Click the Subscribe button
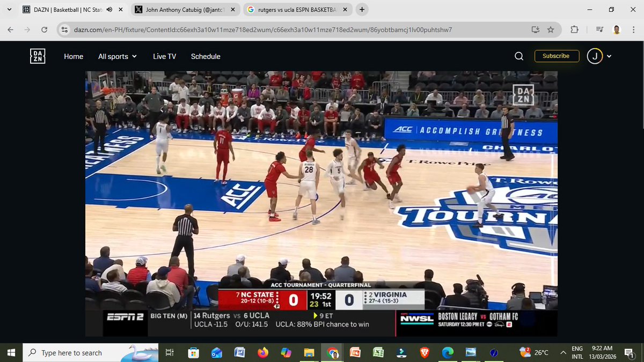 [557, 56]
